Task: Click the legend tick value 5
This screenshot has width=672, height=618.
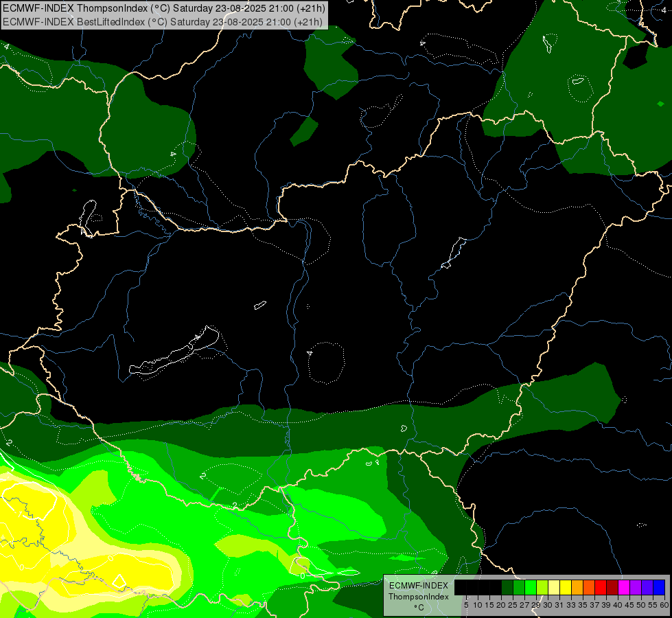Action: pyautogui.click(x=466, y=605)
